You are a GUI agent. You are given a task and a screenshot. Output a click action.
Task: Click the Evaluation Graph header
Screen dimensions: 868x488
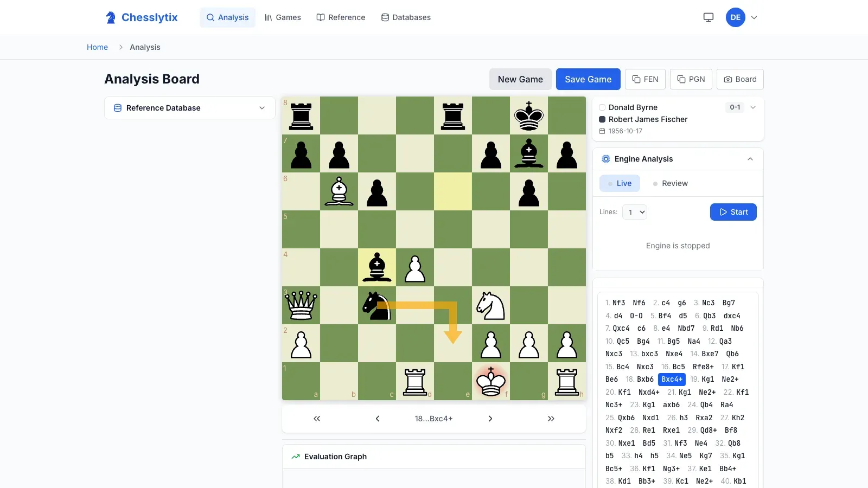[x=434, y=457]
